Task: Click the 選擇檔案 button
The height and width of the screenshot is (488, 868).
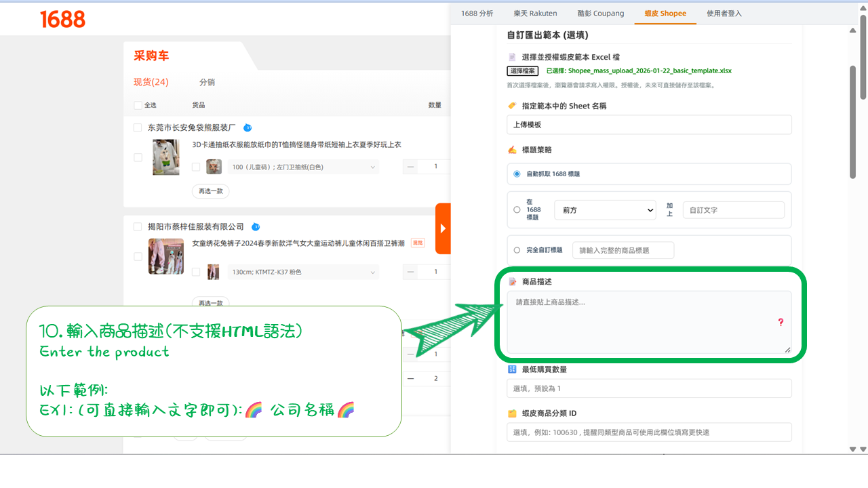Action: click(521, 70)
